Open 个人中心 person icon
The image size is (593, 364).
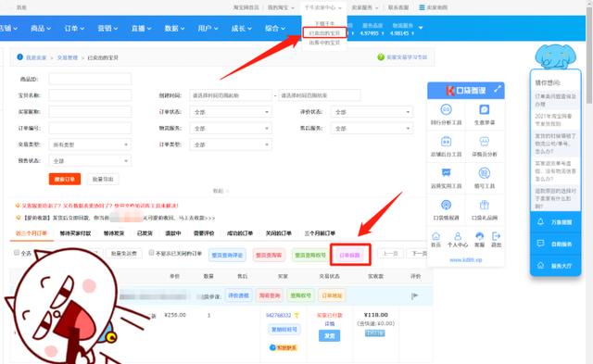458,236
